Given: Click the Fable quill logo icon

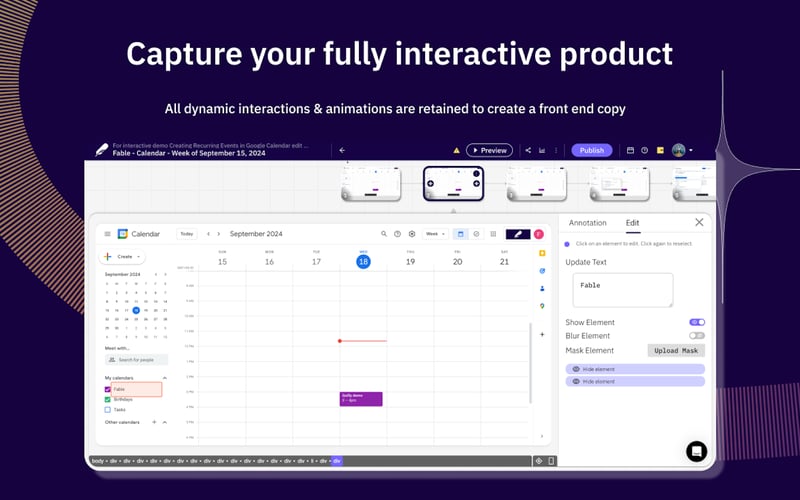Looking at the screenshot, I should pos(102,150).
